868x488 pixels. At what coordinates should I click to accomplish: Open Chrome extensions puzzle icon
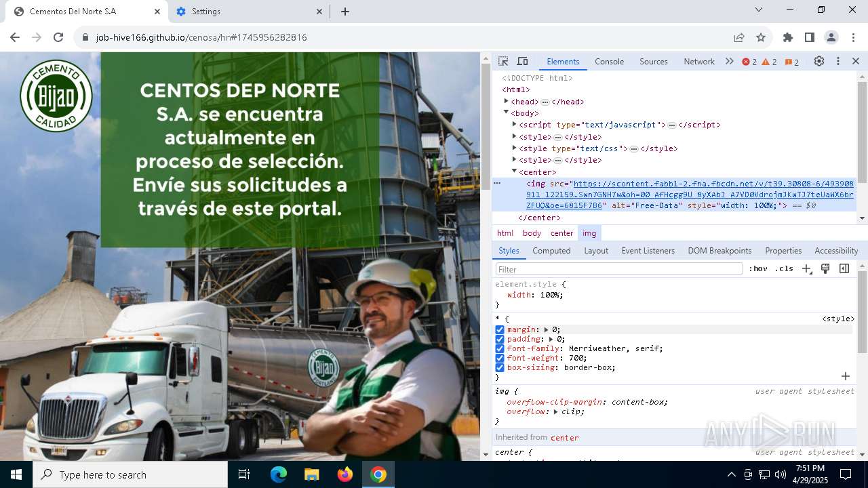788,37
